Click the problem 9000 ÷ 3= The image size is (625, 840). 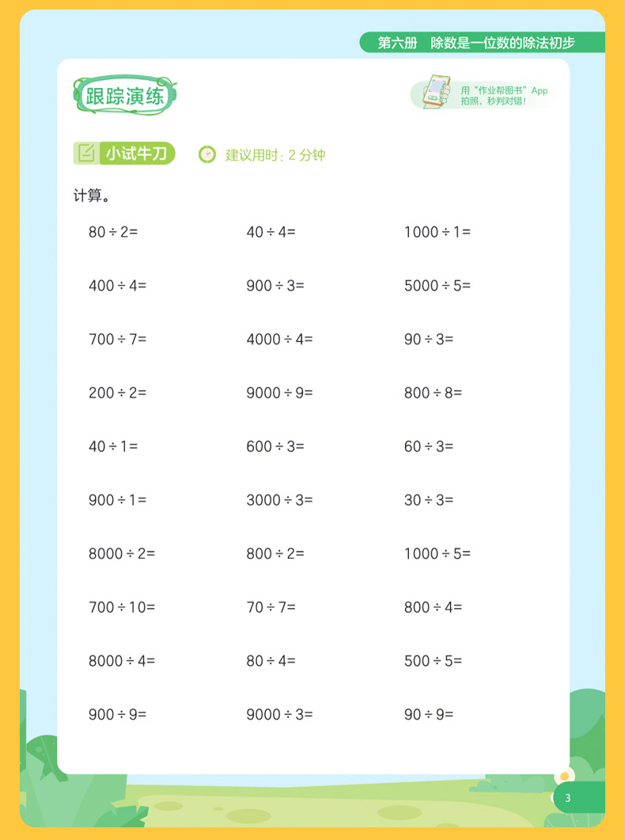[x=279, y=714]
